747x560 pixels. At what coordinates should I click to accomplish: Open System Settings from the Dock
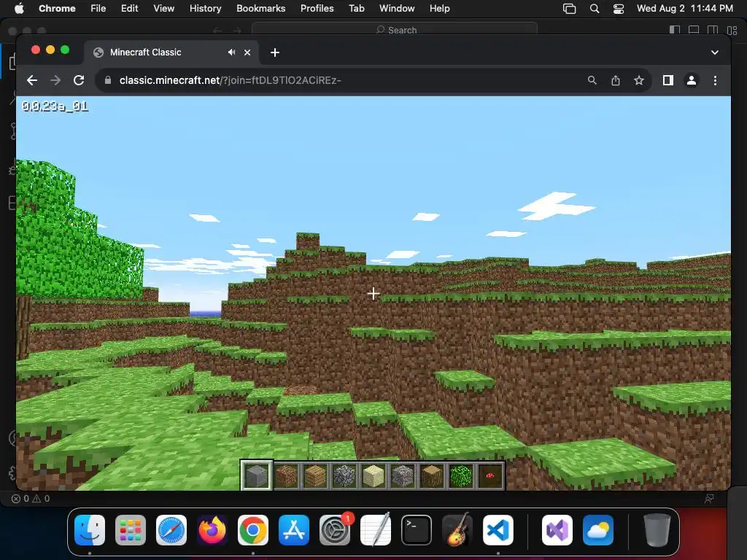pos(335,530)
